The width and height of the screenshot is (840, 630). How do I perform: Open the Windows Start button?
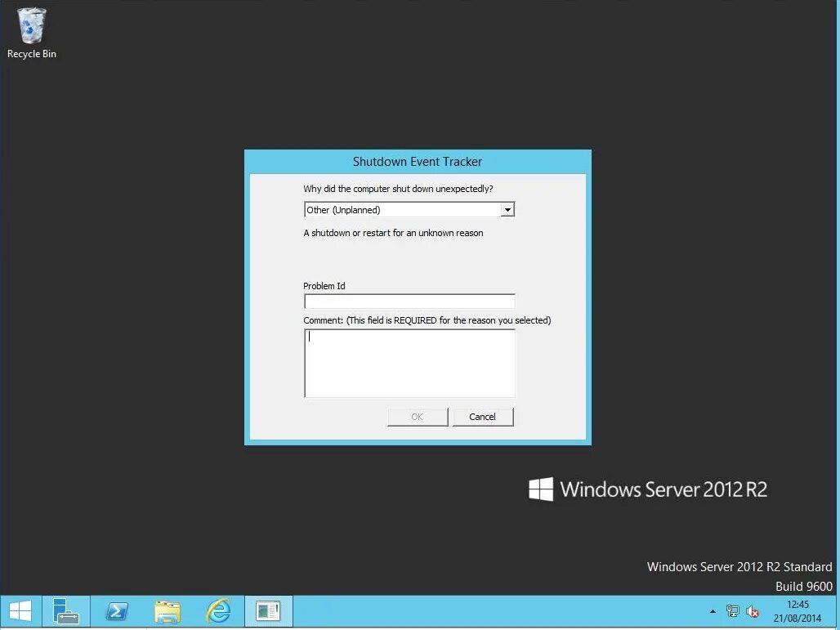tap(20, 610)
